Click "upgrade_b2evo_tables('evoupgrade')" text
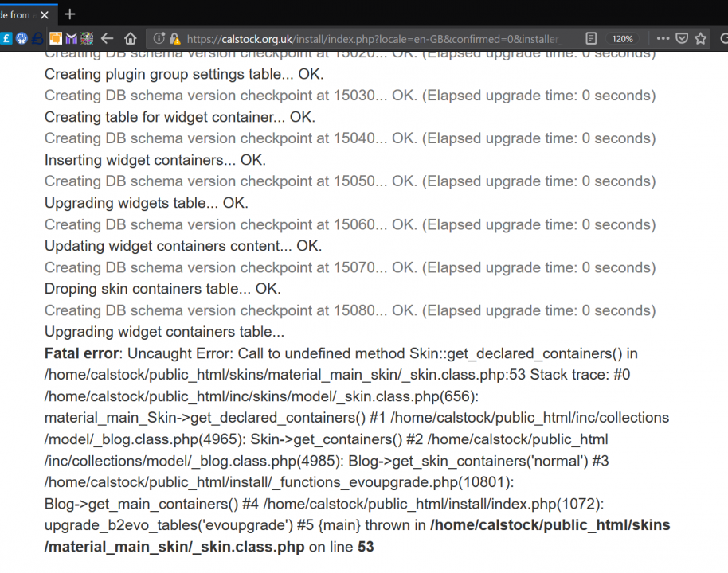Screen dimensions: 728x573 click(x=169, y=525)
